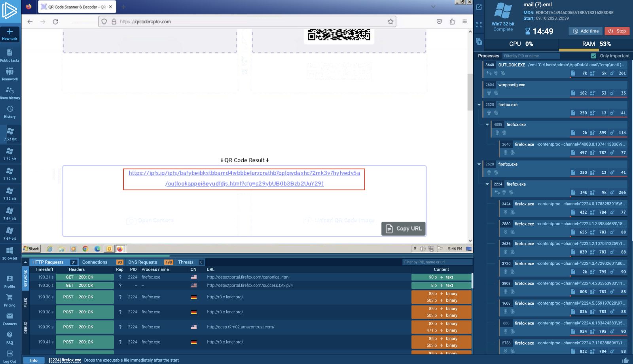Collapse the firefox.exe 2320 process tree
Screen dimensions: 633x364
click(x=479, y=104)
